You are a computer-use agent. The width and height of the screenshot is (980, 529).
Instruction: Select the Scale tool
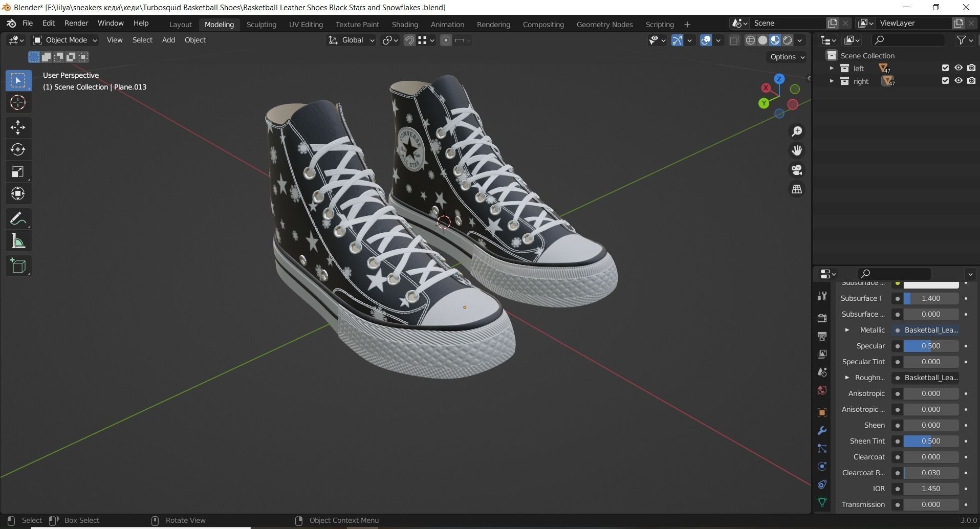click(x=18, y=171)
